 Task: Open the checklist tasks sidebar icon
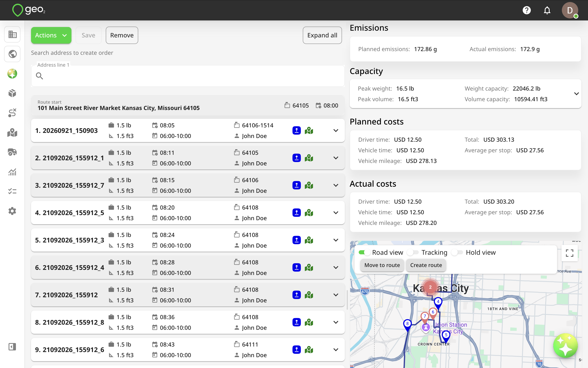point(12,192)
